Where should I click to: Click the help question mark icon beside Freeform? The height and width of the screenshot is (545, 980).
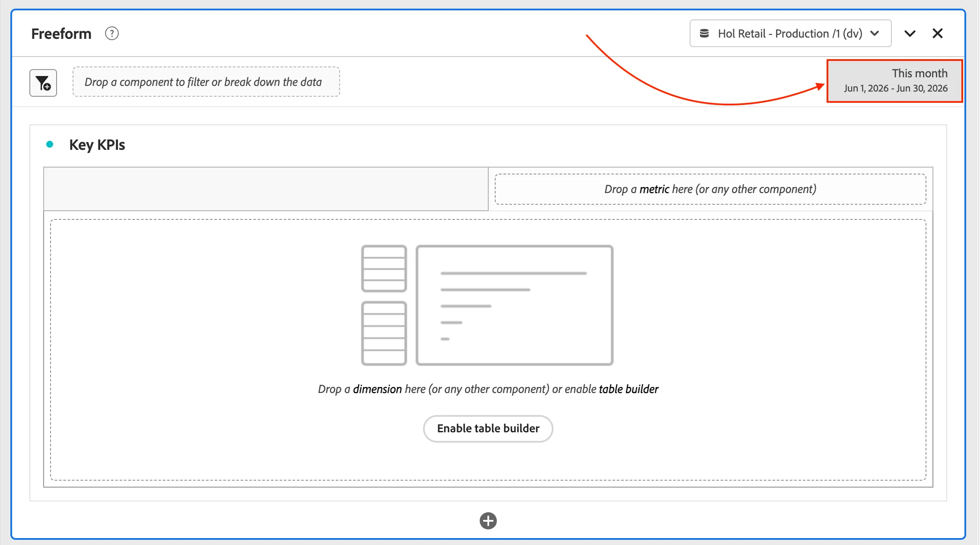click(x=112, y=33)
